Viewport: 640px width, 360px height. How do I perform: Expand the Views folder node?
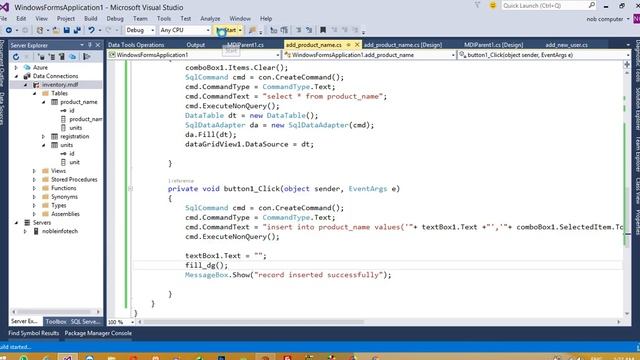(35, 171)
